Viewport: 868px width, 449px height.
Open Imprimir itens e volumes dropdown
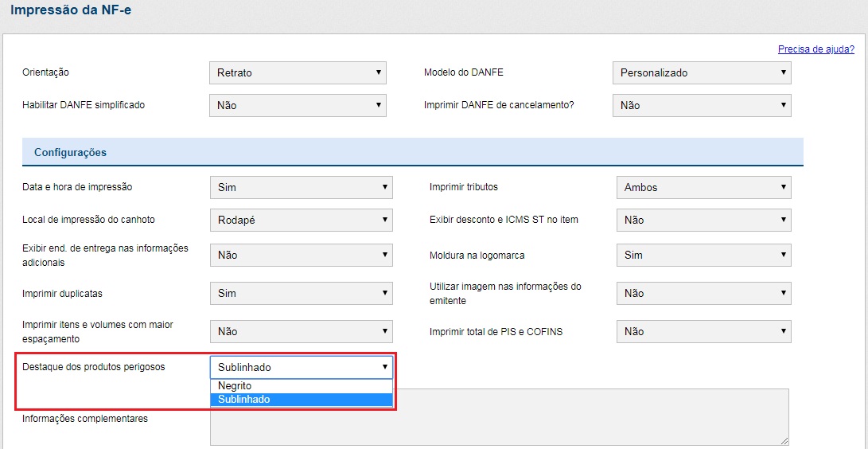301,331
